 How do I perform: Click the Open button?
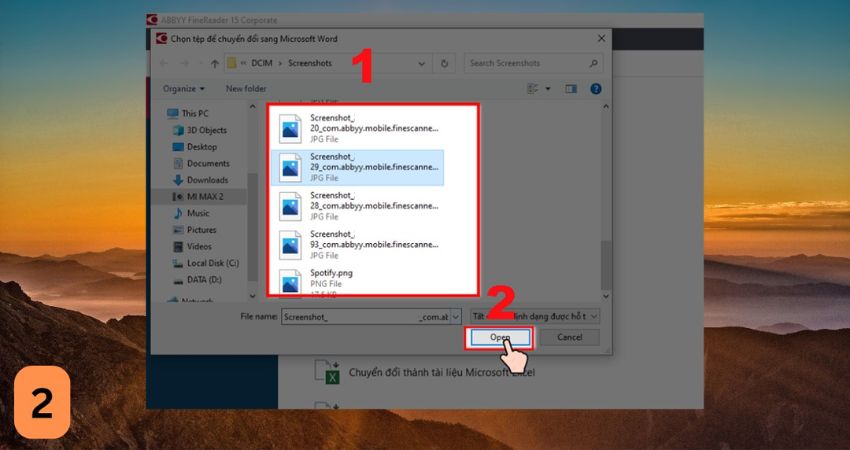(499, 338)
